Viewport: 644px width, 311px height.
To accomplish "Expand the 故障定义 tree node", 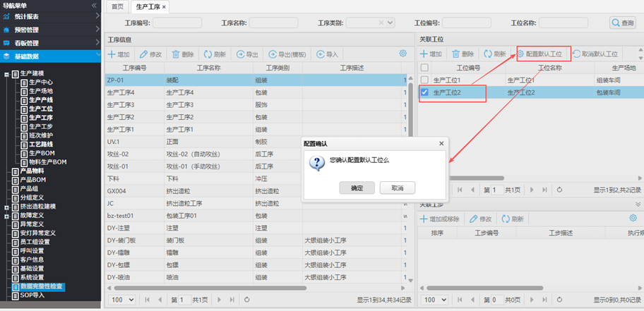I will click(x=6, y=216).
